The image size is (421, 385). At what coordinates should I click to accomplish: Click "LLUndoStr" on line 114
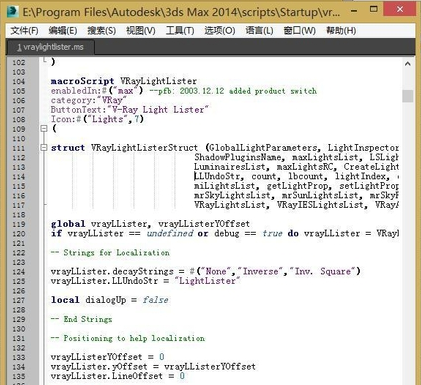click(x=218, y=176)
